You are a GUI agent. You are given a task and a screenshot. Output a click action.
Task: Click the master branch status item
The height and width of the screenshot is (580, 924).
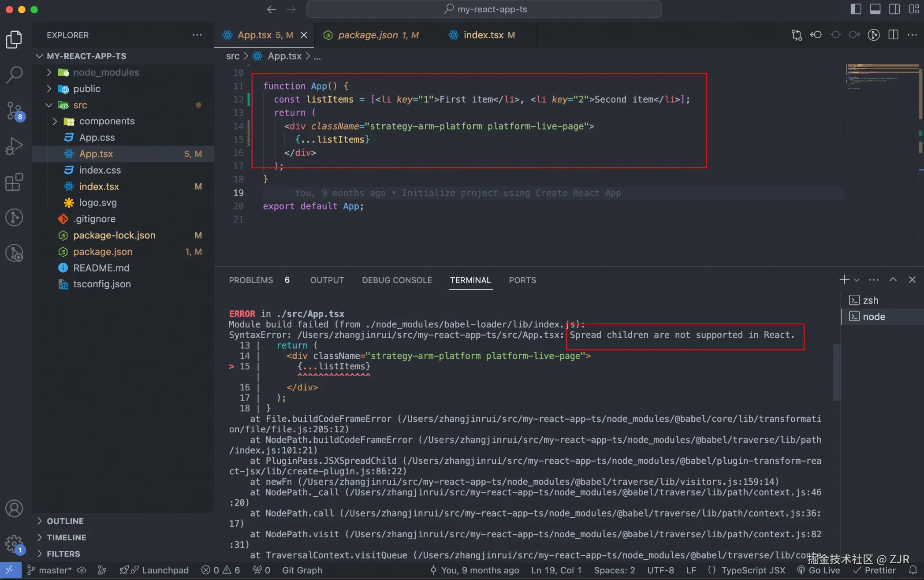coord(49,570)
